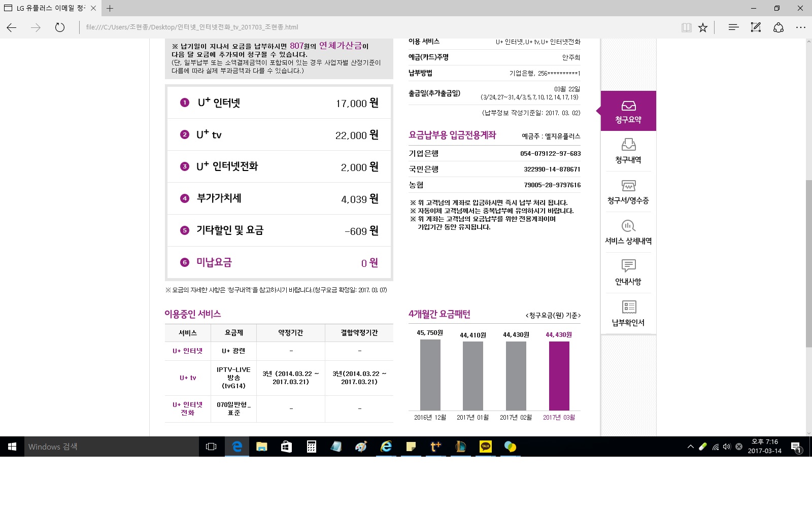Image resolution: width=812 pixels, height=513 pixels.
Task: Select the 청구서/영수증 sidebar icon
Action: (628, 192)
